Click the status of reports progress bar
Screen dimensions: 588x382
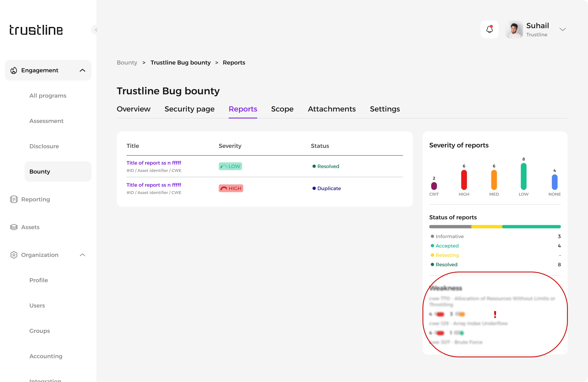coord(495,227)
